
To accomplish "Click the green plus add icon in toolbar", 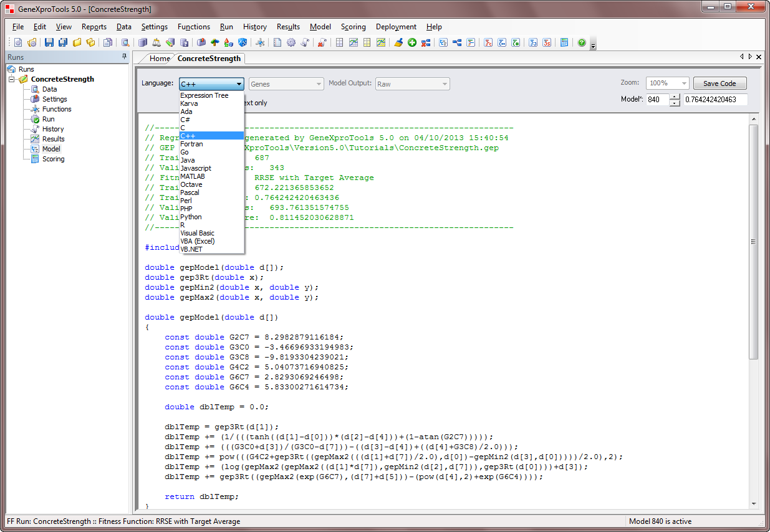I will pos(412,43).
